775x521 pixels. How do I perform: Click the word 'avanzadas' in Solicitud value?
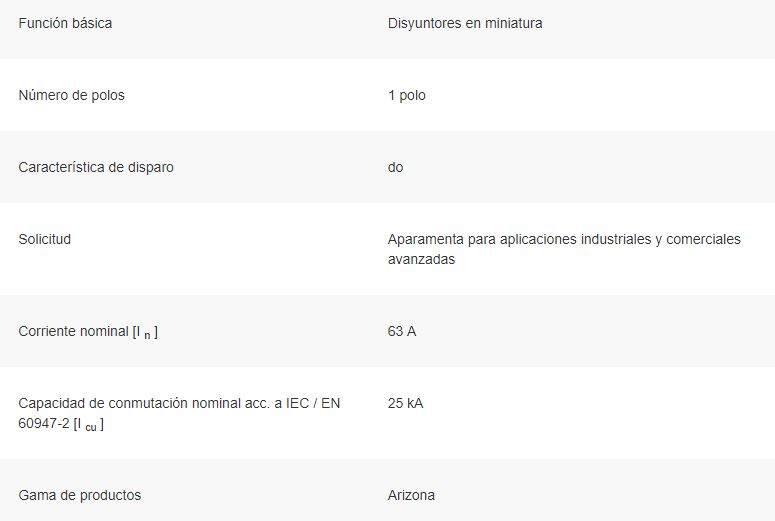(421, 260)
